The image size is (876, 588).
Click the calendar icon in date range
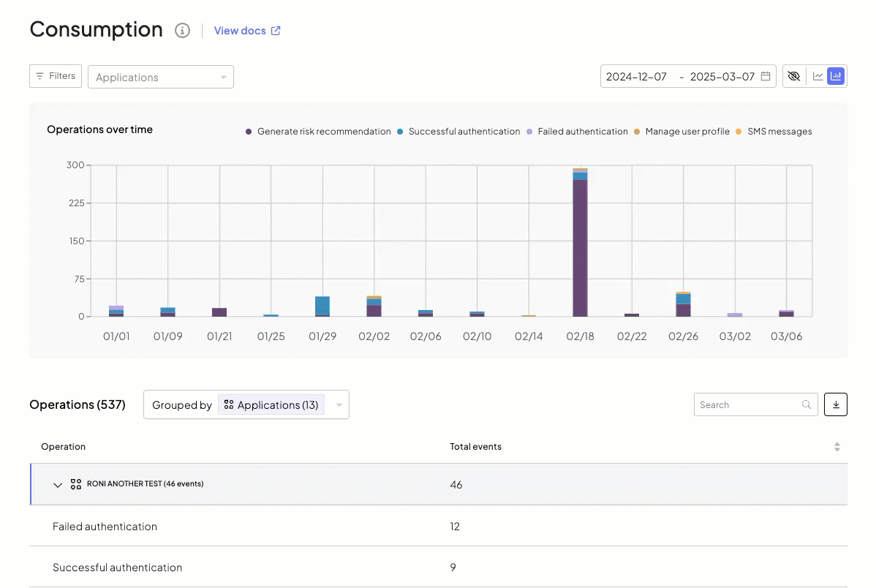[765, 76]
